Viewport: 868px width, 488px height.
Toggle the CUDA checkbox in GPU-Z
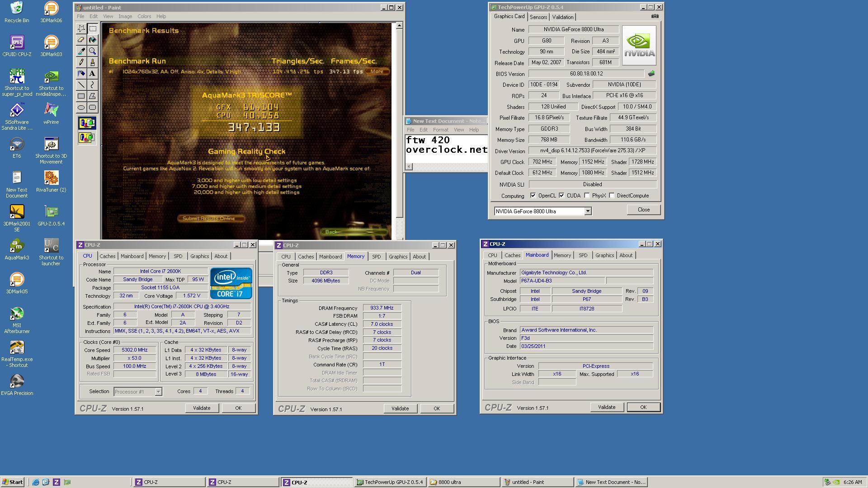pyautogui.click(x=561, y=196)
